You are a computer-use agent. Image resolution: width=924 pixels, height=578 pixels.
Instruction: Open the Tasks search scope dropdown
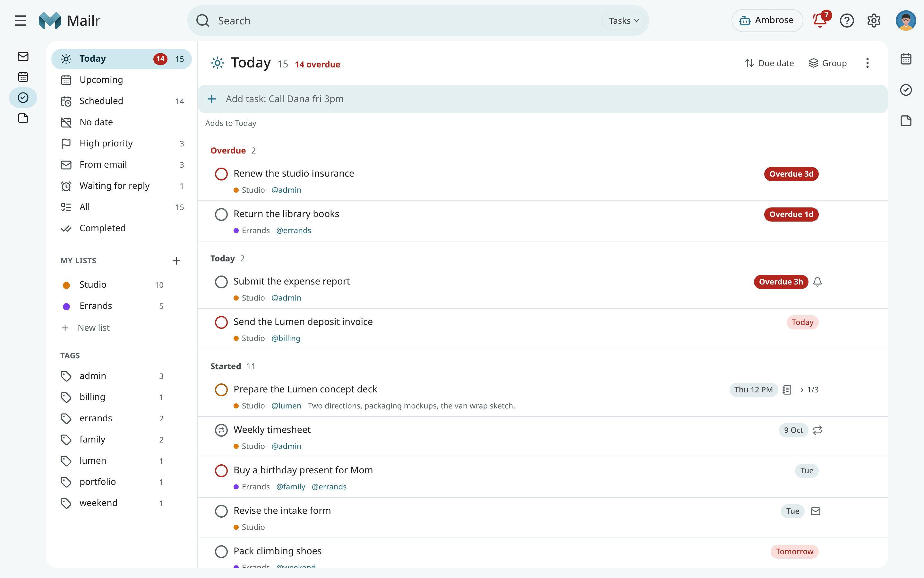tap(623, 21)
